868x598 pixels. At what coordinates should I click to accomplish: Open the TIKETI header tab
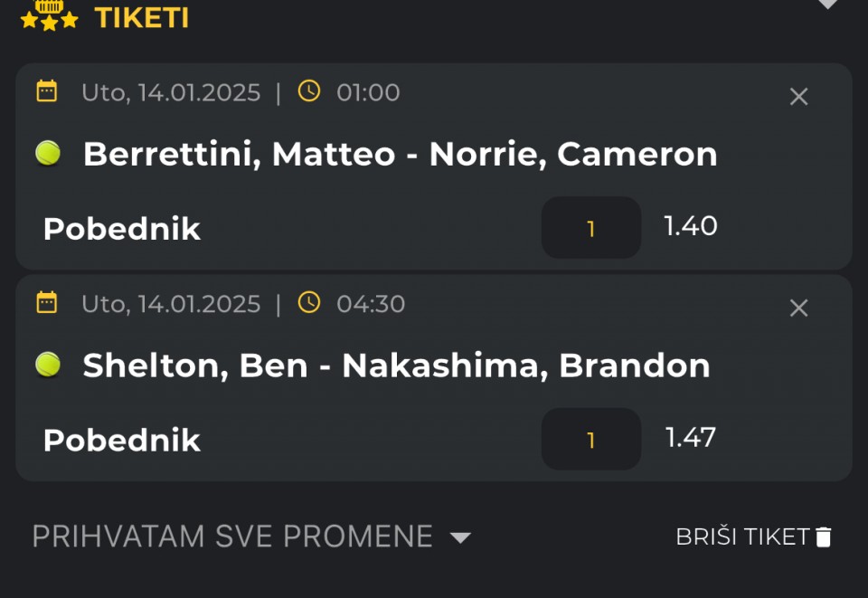click(141, 17)
